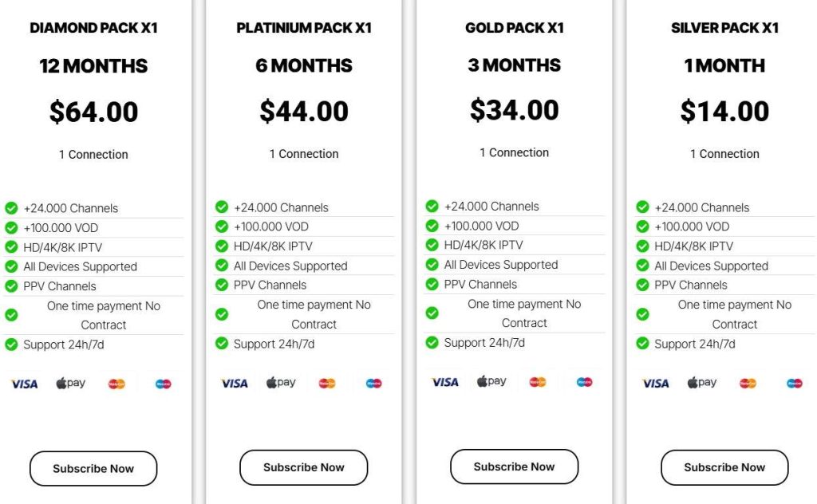Select the Maestro icon under Platinium Pack
This screenshot has width=817, height=504.
click(373, 384)
